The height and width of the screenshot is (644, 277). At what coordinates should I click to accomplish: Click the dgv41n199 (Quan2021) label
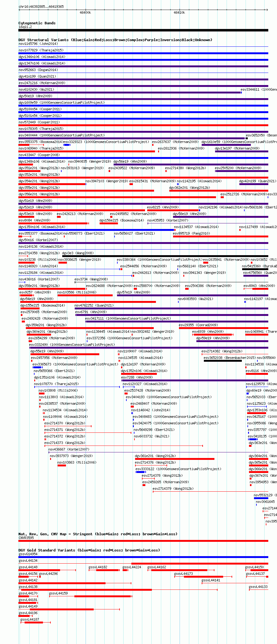click(x=37, y=76)
